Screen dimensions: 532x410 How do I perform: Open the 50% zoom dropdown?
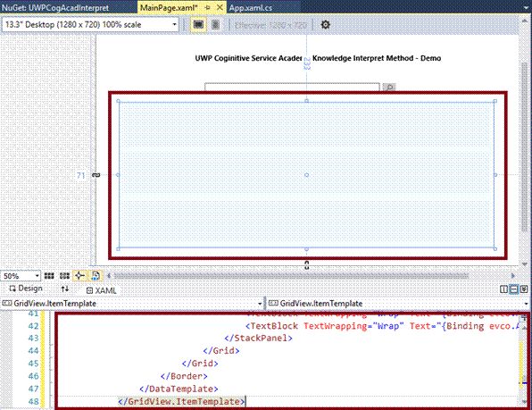pos(21,276)
